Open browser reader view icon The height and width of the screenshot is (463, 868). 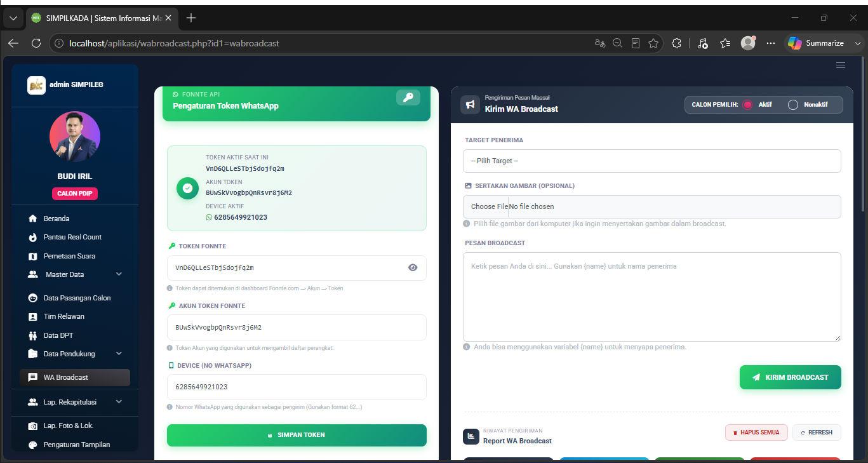pos(635,43)
